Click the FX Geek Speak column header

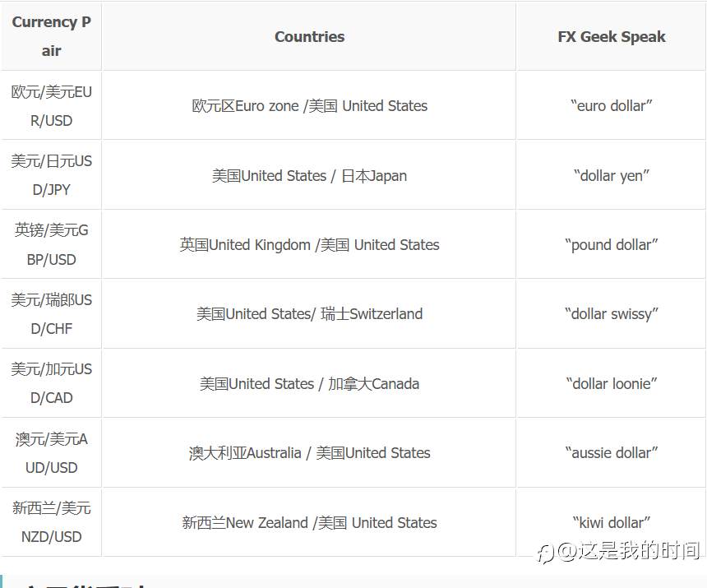click(x=611, y=36)
